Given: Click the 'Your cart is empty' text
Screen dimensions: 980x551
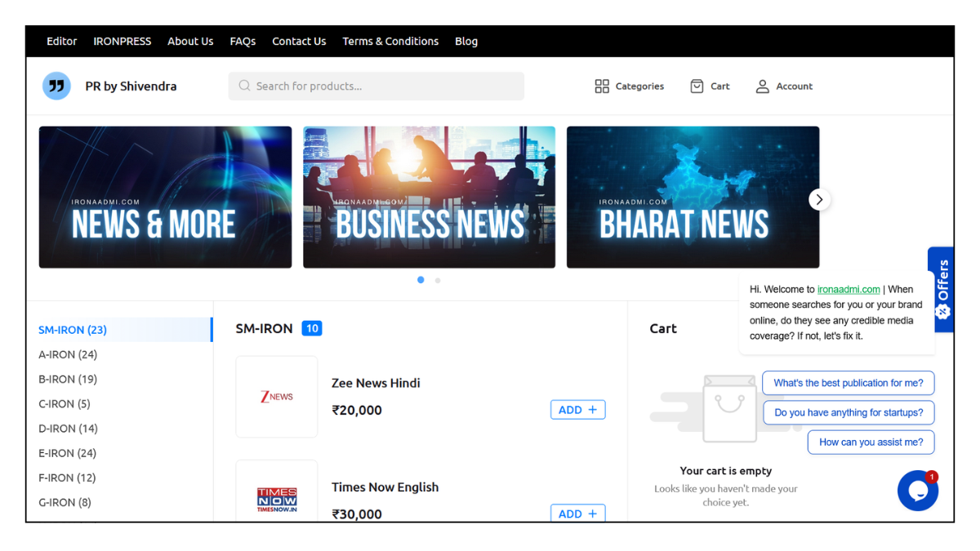Looking at the screenshot, I should (x=726, y=471).
